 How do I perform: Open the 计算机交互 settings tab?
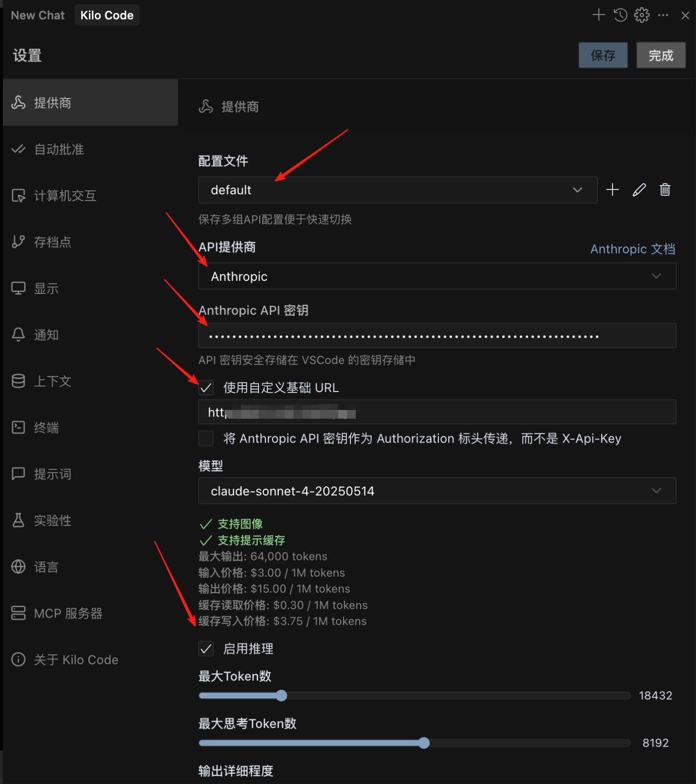(x=90, y=196)
